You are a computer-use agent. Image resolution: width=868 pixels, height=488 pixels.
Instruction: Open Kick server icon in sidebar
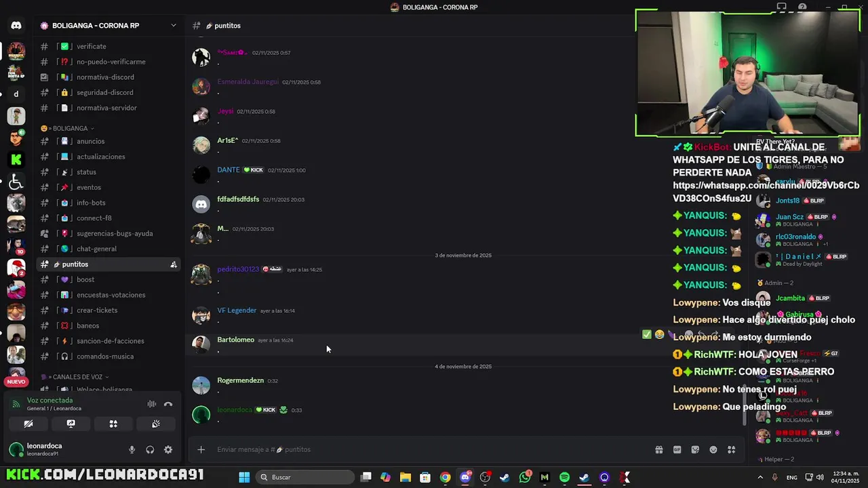pyautogui.click(x=16, y=159)
